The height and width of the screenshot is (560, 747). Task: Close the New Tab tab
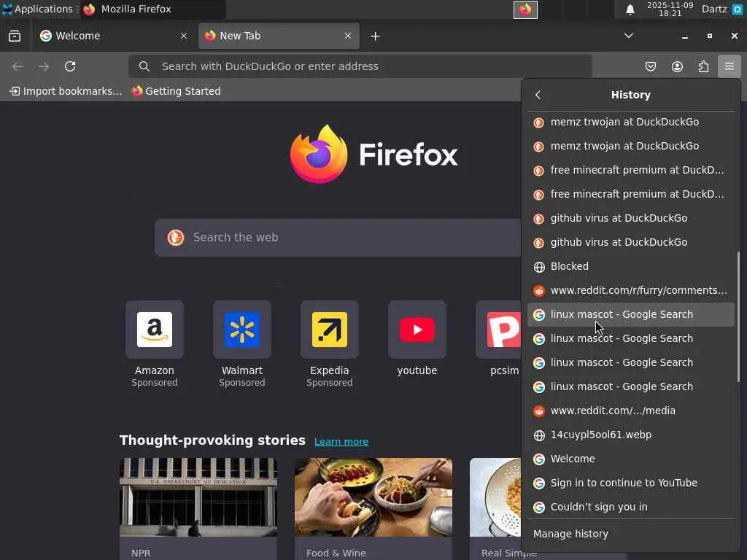coord(348,36)
